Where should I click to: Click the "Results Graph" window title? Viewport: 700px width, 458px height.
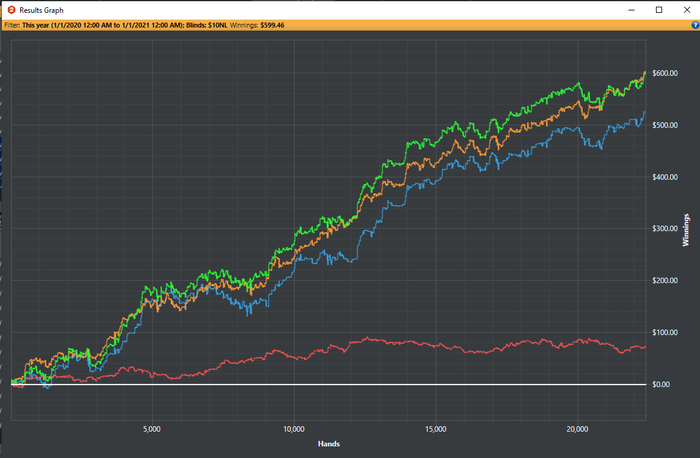(42, 10)
